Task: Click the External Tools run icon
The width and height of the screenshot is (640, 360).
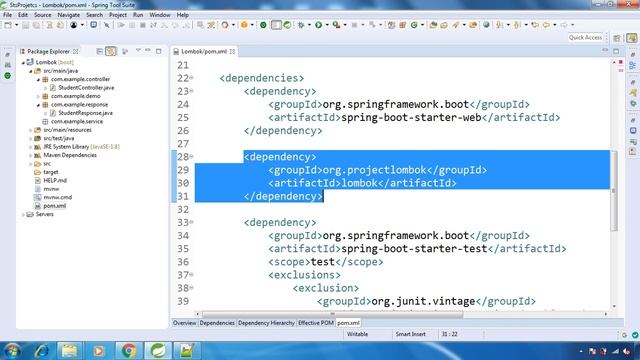Action: coord(336,25)
